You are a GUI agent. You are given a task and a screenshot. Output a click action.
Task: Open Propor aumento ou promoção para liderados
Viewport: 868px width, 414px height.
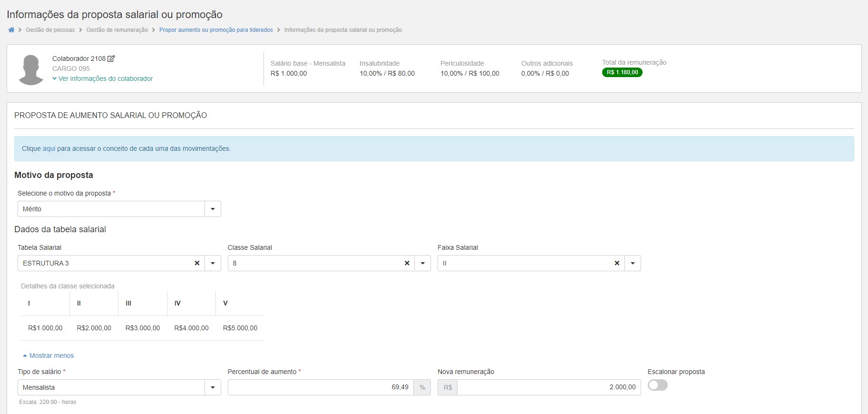(216, 30)
